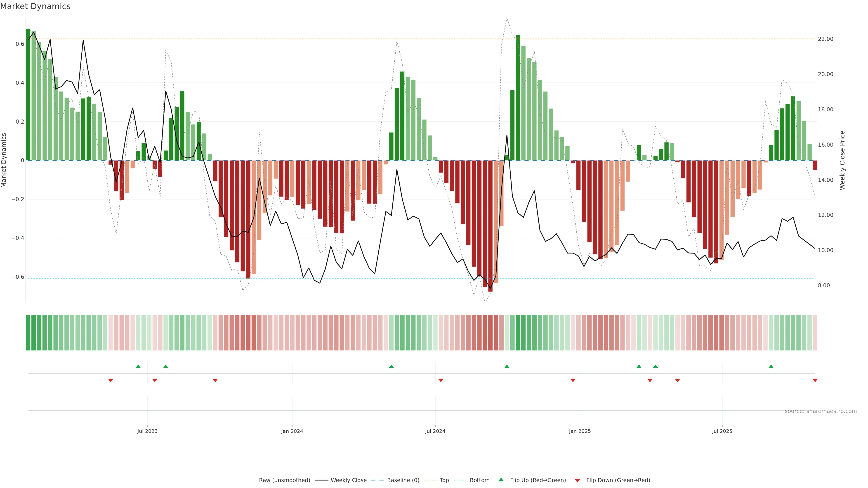Click the Jan 2024 x-axis label
This screenshot has width=868, height=488.
coord(292,431)
